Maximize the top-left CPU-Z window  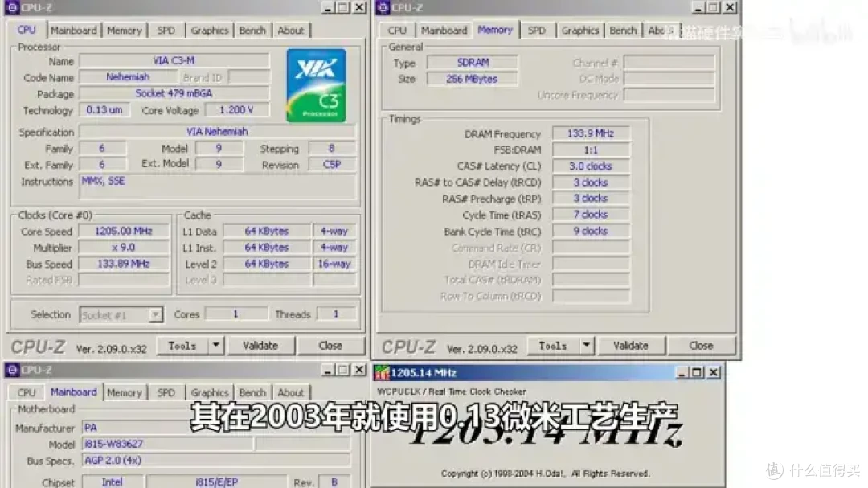[x=343, y=8]
